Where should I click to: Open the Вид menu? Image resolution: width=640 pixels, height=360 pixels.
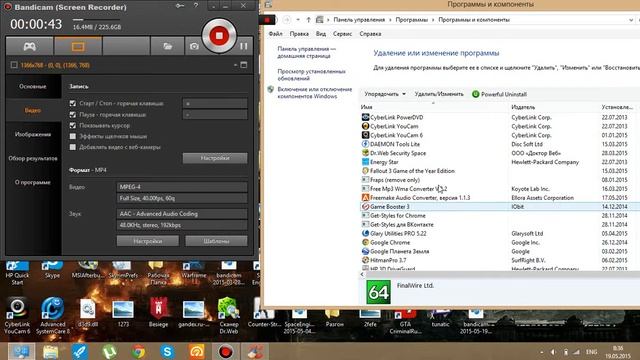321,34
